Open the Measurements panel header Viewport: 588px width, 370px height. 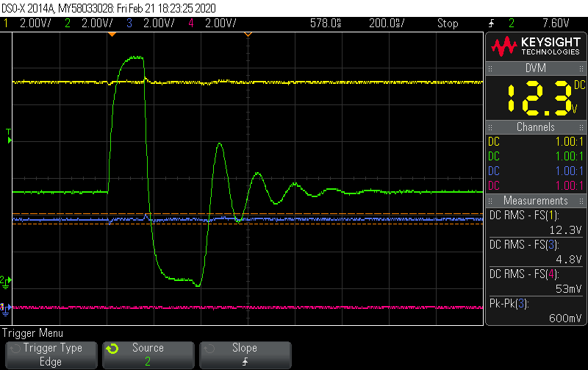point(536,201)
